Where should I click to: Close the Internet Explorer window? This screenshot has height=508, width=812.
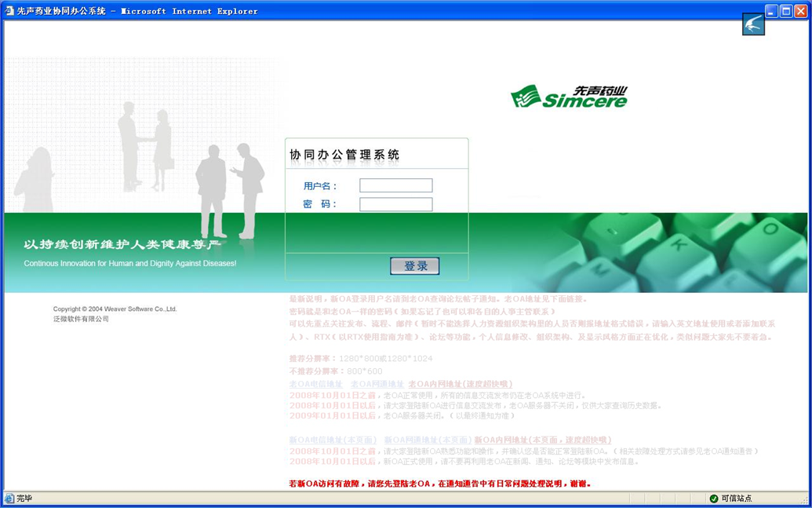[x=800, y=11]
